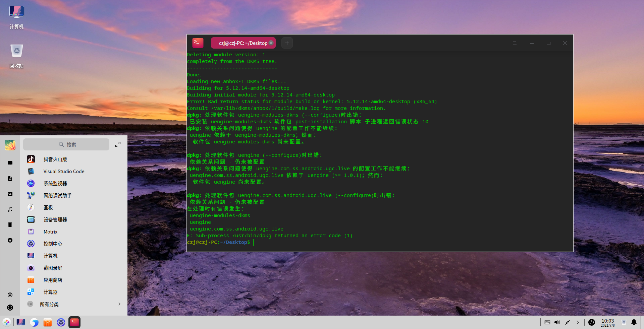Viewport: 644px width, 329px height.
Task: Click the 'Done.' line in terminal output
Action: point(194,75)
